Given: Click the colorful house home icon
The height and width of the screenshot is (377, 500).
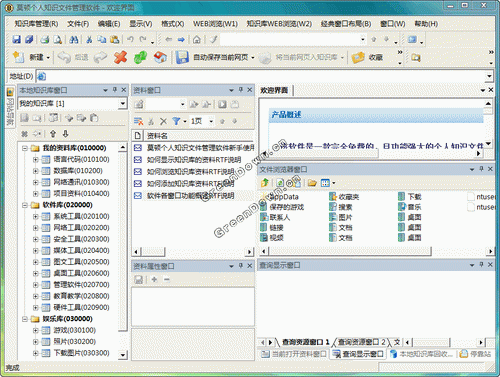Looking at the screenshot, I should 160,57.
